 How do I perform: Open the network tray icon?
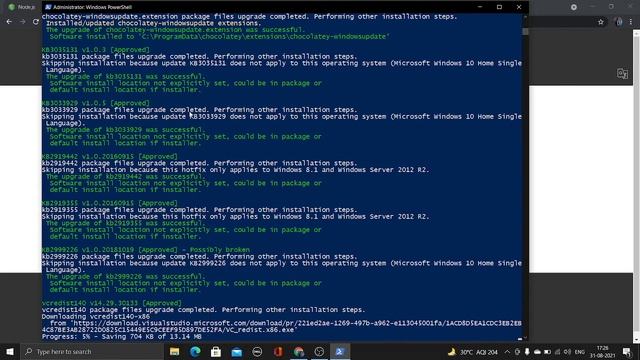558,352
